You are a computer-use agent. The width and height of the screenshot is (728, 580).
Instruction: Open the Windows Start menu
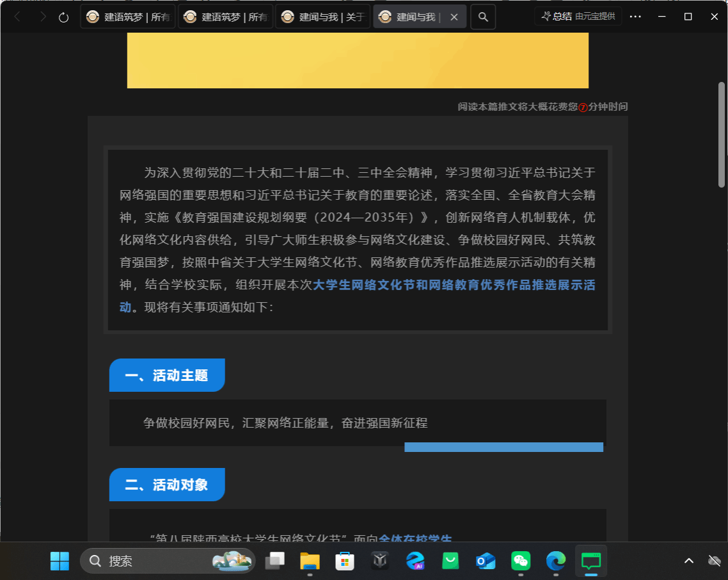click(x=59, y=561)
